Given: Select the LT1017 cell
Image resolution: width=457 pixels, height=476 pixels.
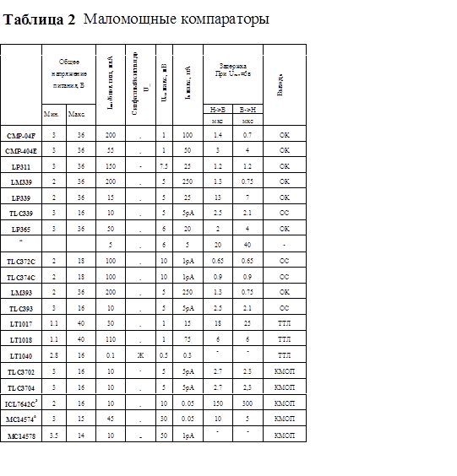Looking at the screenshot, I should tap(21, 324).
